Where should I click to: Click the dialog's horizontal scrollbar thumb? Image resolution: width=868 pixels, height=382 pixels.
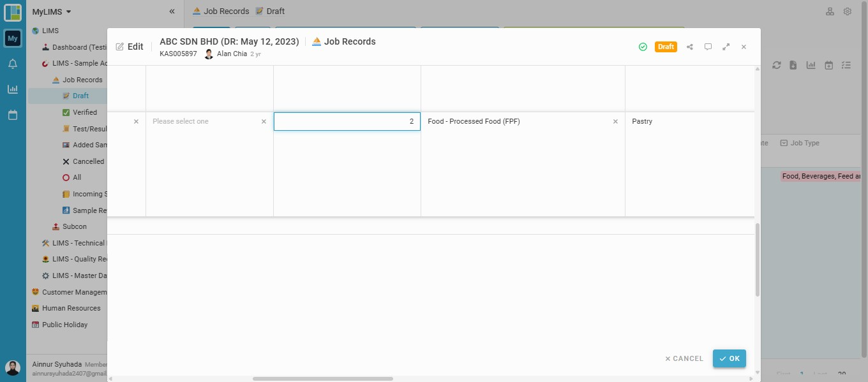click(x=322, y=378)
